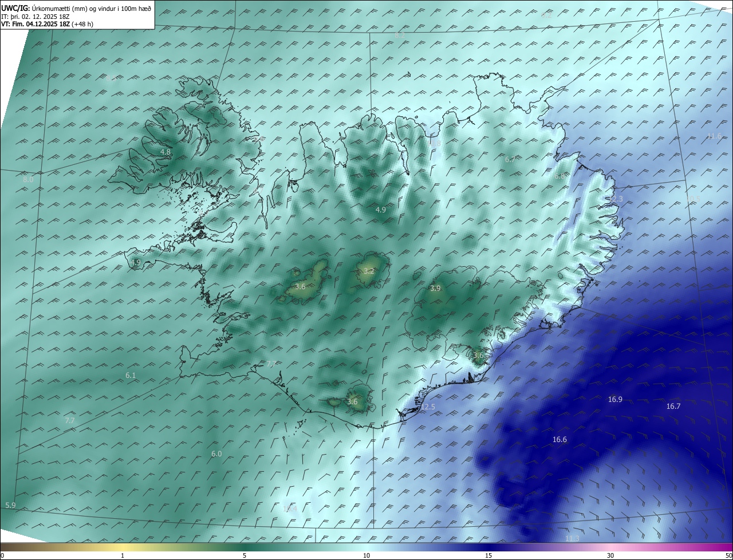
Task: Click the 5.9 value at the southwest edge
Action: [x=10, y=506]
